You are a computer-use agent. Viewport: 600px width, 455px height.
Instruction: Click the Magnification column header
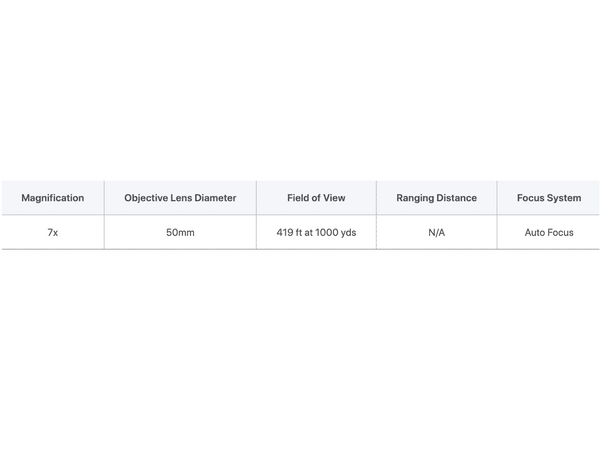[52, 198]
